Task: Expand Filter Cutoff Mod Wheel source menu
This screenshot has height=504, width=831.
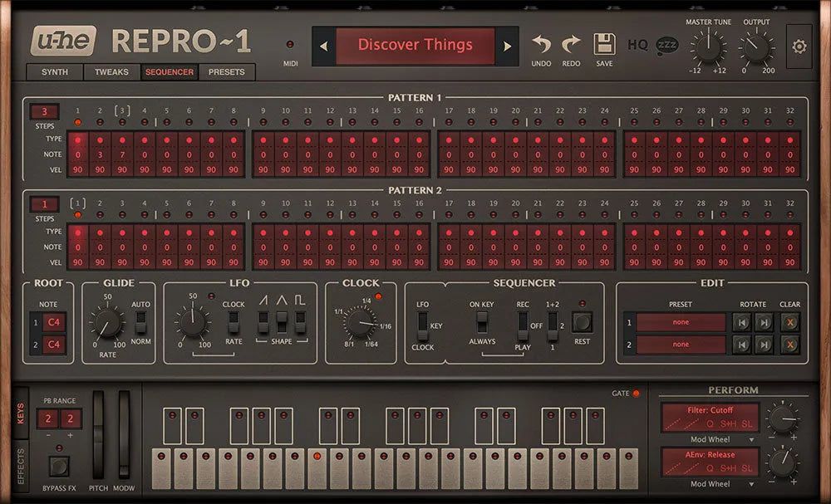Action: [x=710, y=439]
